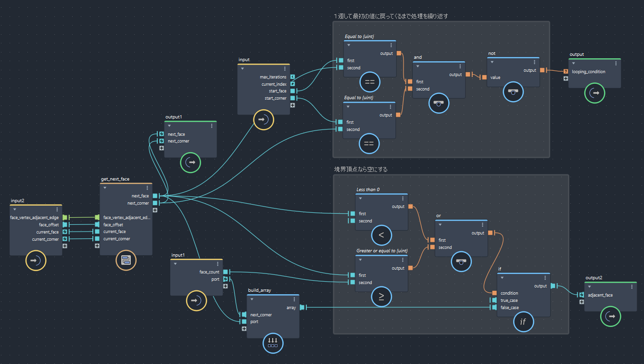The height and width of the screenshot is (364, 644).
Task: Click the get_next_face compound node icon
Action: [126, 260]
